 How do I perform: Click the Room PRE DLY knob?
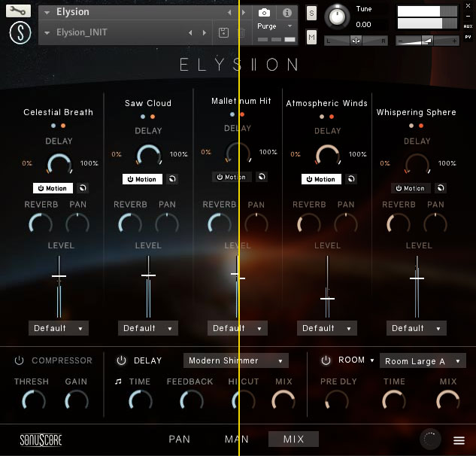click(337, 401)
